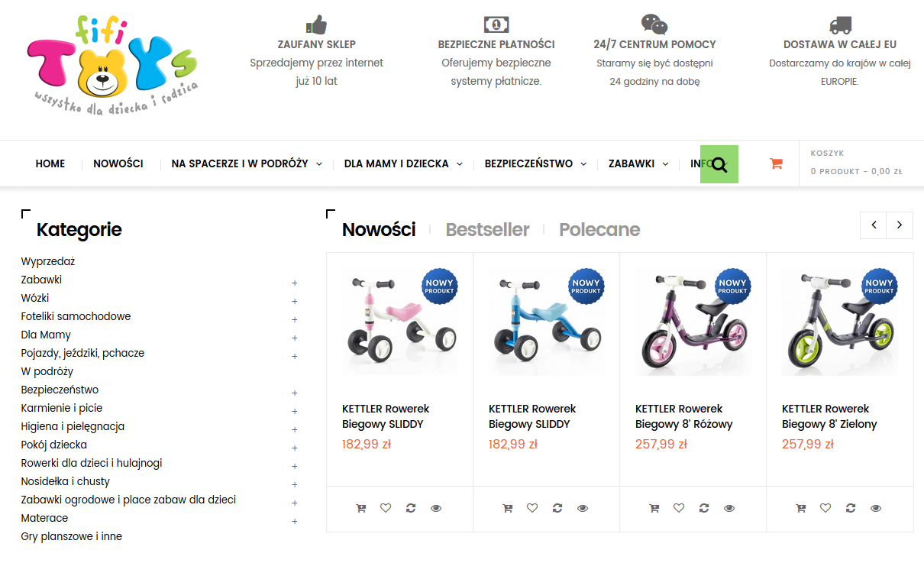
Task: Compare the Biegowy 8' Różowy bike
Action: (704, 508)
